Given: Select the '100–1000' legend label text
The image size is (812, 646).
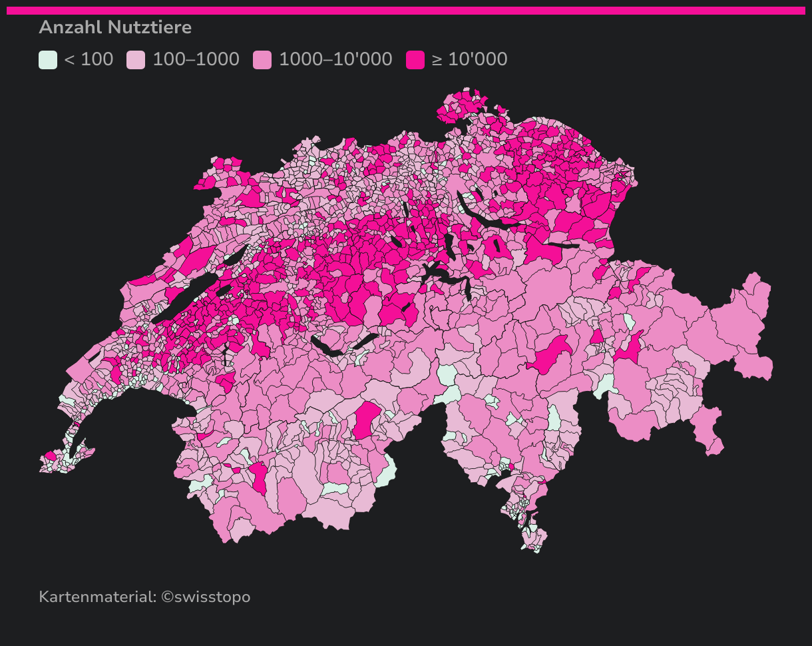Looking at the screenshot, I should pos(196,59).
